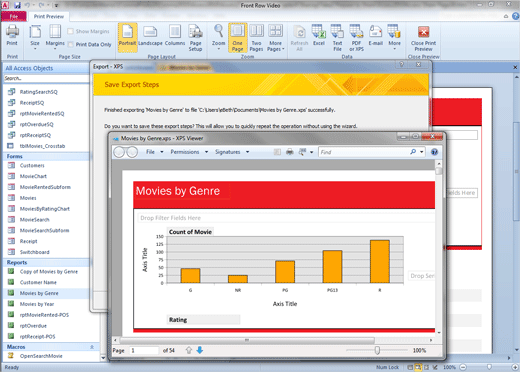Adjust Access status bar zoom slider
520x372 pixels.
click(489, 367)
